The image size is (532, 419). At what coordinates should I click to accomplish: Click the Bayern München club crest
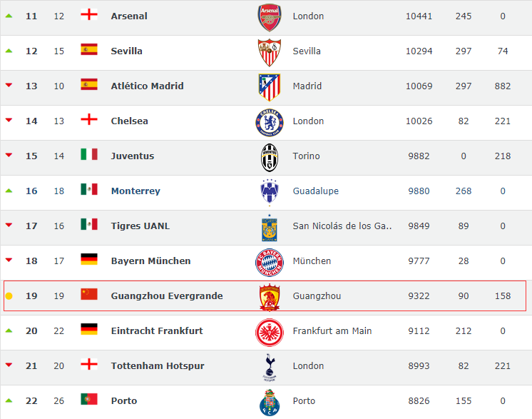pyautogui.click(x=270, y=263)
